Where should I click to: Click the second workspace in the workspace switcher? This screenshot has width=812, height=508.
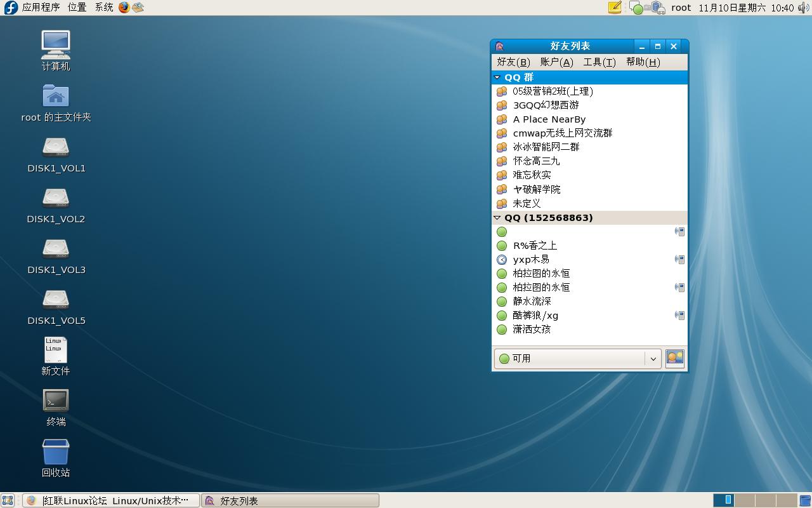coord(743,500)
